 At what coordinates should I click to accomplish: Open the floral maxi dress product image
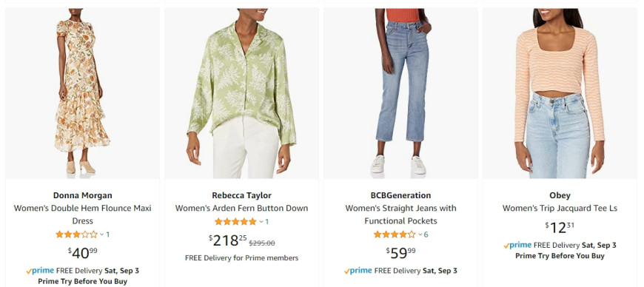[x=82, y=93]
